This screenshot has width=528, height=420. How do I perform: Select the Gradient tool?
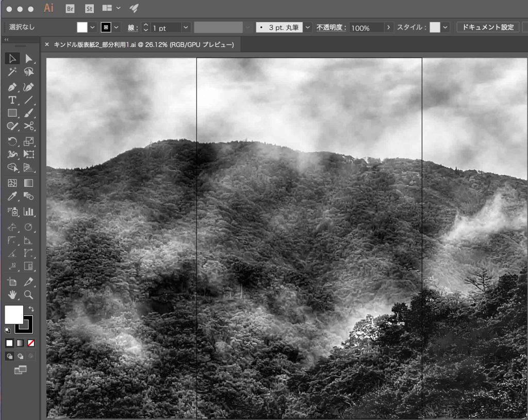[x=29, y=183]
